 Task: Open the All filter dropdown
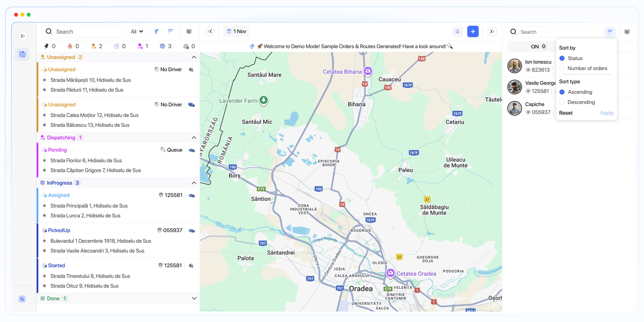[137, 31]
